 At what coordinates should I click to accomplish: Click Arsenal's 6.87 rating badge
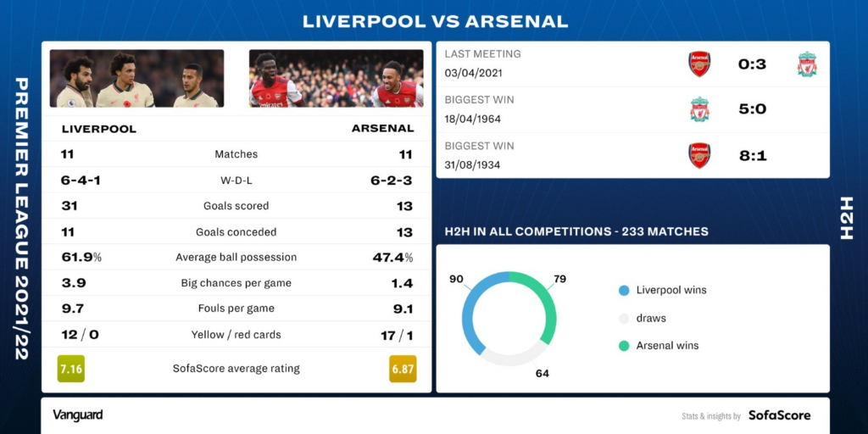(x=403, y=369)
